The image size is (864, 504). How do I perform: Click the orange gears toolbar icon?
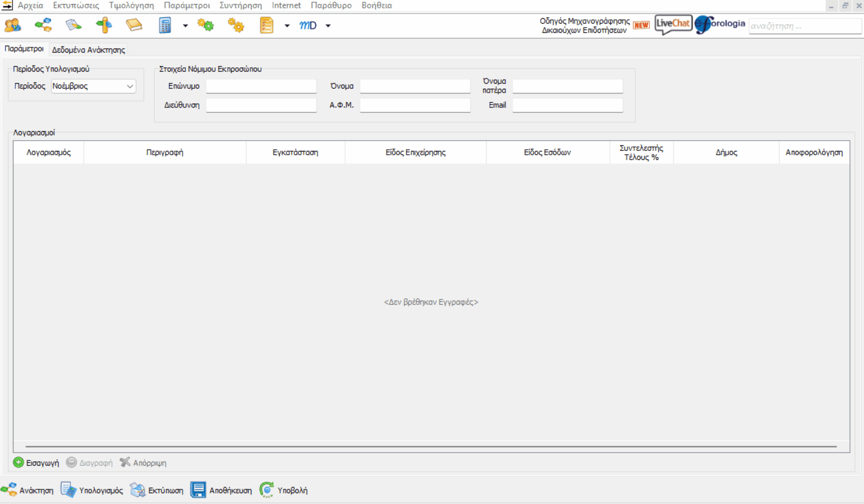[x=236, y=25]
